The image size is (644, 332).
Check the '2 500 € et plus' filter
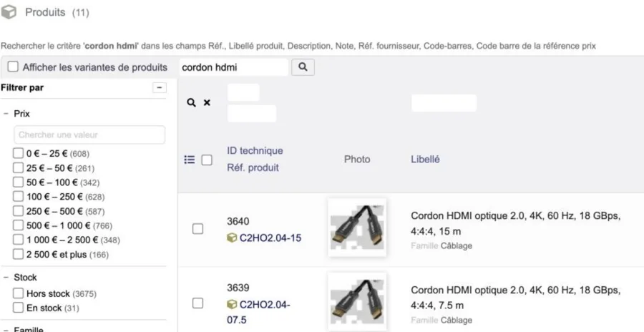pyautogui.click(x=18, y=254)
